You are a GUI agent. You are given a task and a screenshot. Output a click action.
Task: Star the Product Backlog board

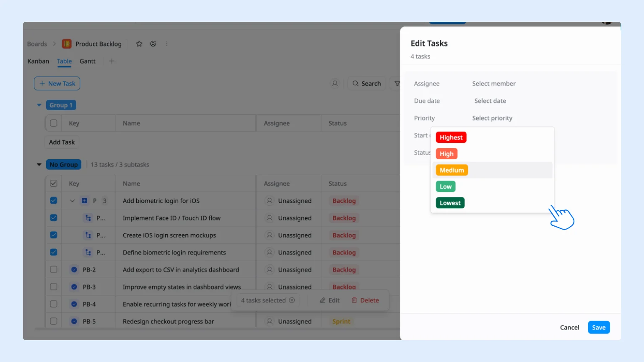(139, 44)
